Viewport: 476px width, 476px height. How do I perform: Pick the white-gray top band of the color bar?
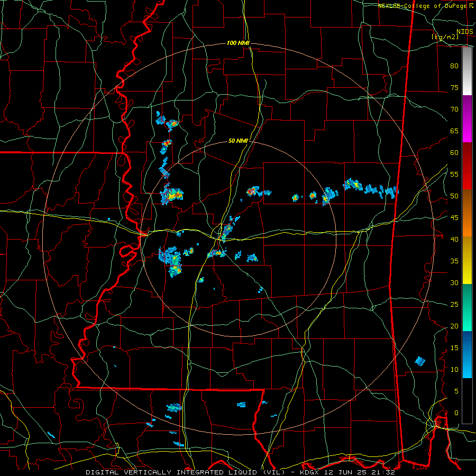click(x=467, y=71)
